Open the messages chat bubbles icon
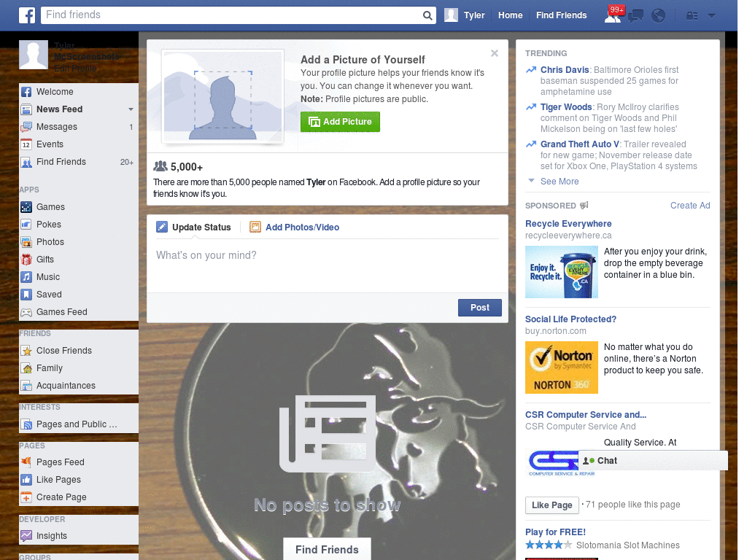Screen dimensions: 747x560 pos(635,16)
